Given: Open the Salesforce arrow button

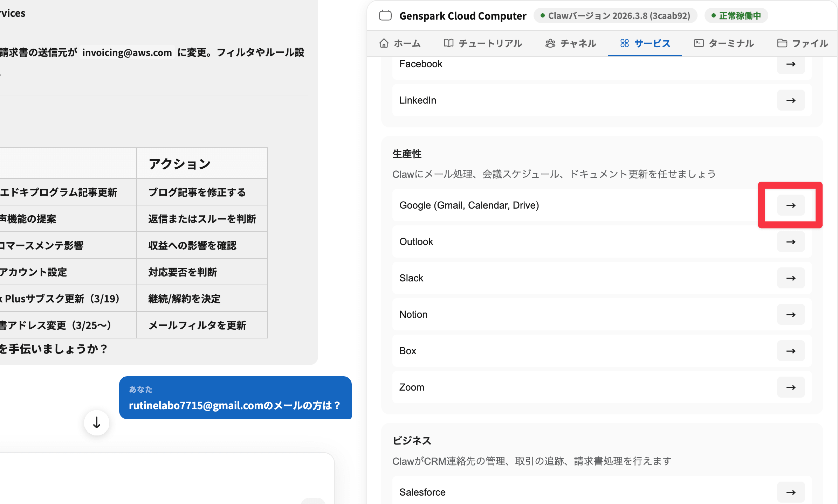Looking at the screenshot, I should coord(791,492).
